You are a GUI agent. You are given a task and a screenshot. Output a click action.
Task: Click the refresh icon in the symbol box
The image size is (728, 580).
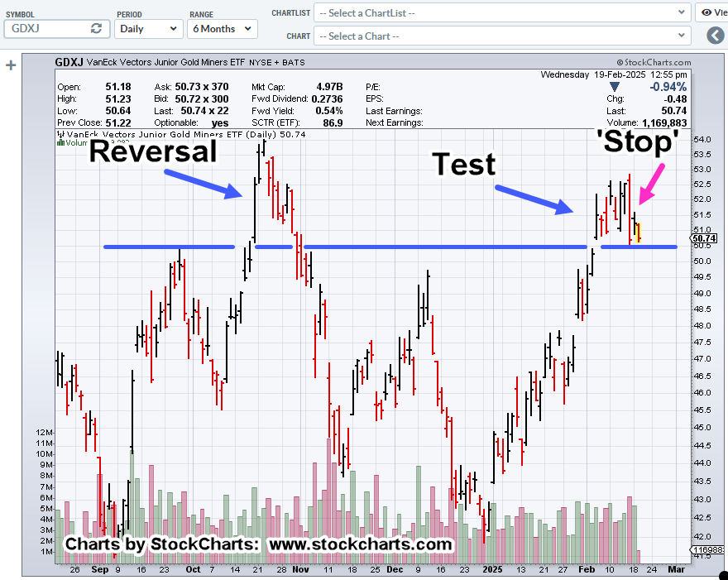click(x=96, y=28)
